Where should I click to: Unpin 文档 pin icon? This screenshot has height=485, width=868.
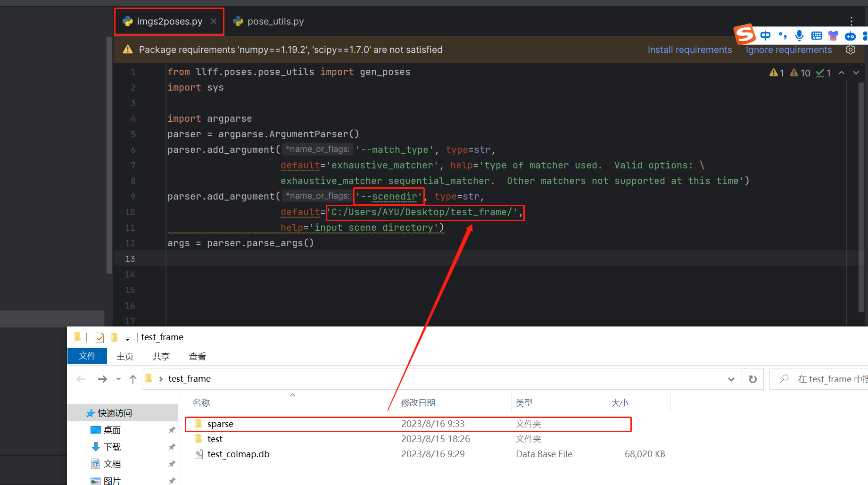(172, 464)
